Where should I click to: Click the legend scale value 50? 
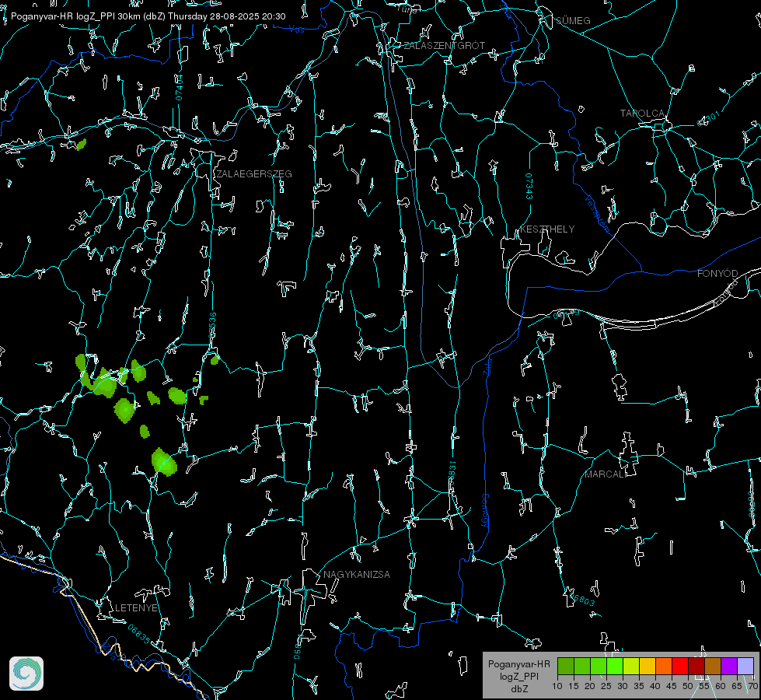[x=688, y=687]
